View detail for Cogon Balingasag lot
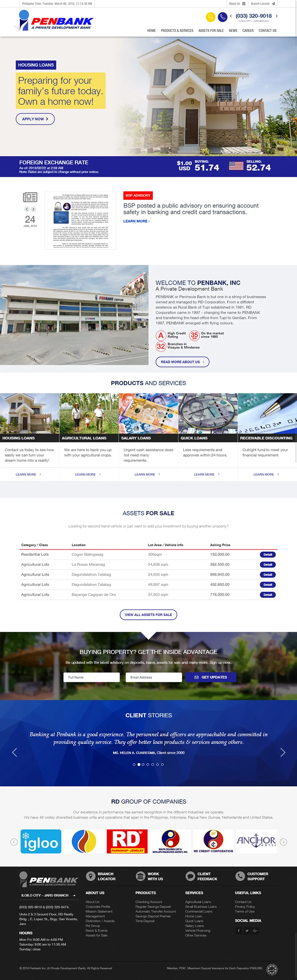Image resolution: width=297 pixels, height=980 pixels. (268, 555)
